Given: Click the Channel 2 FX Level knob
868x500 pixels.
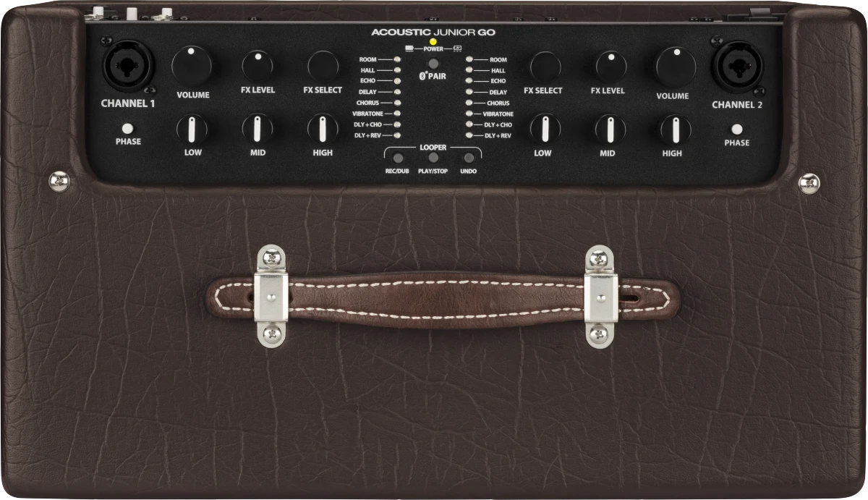Looking at the screenshot, I should 610,67.
